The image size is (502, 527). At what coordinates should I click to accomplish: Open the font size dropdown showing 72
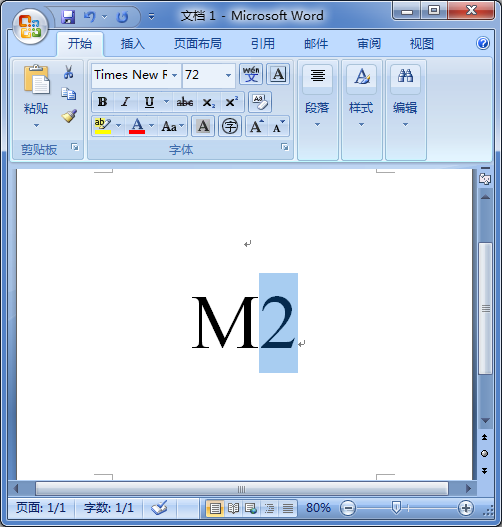pyautogui.click(x=228, y=75)
